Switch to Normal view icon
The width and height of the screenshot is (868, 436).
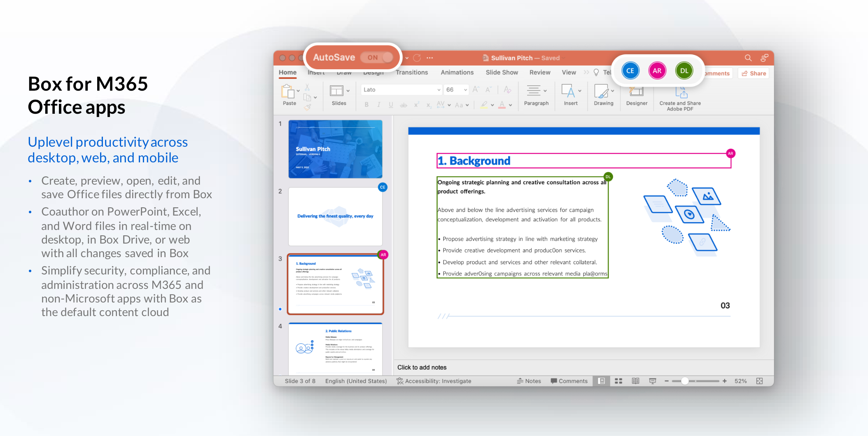tap(601, 381)
